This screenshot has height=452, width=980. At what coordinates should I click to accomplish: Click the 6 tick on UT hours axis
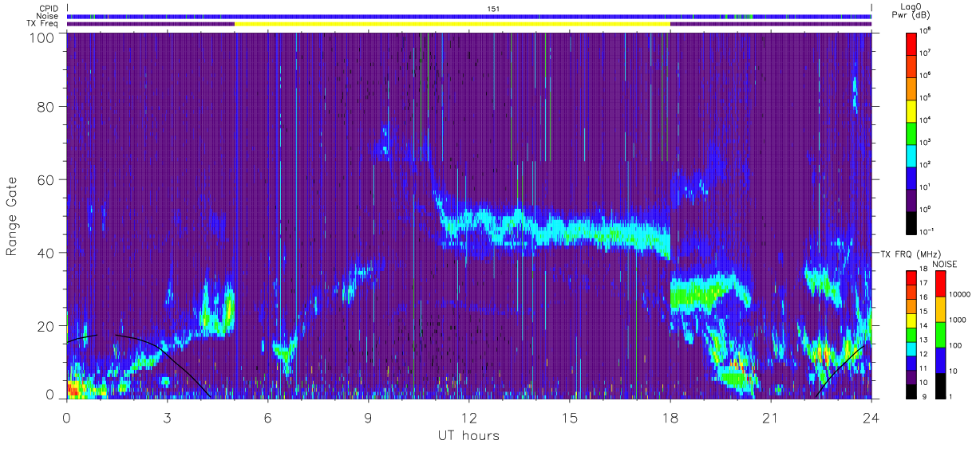[267, 417]
